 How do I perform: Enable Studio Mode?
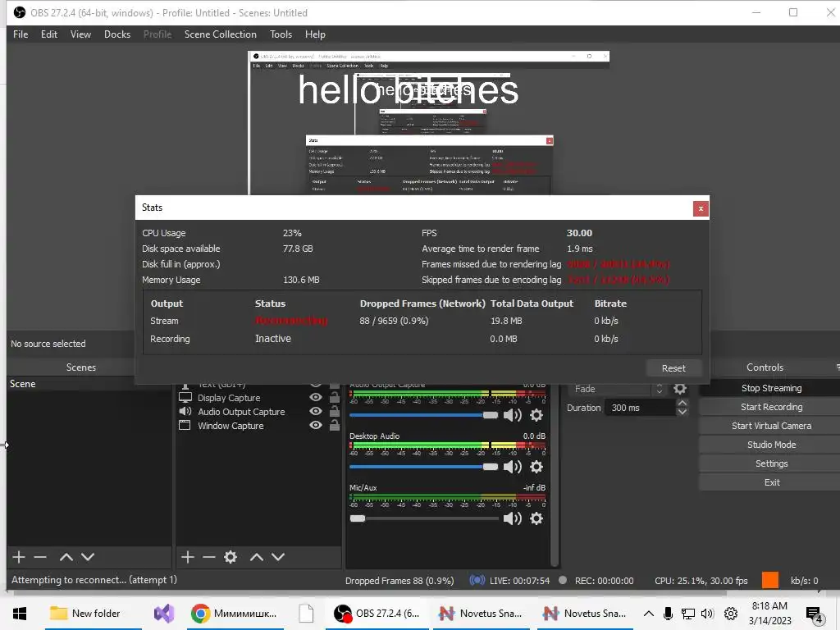point(771,444)
